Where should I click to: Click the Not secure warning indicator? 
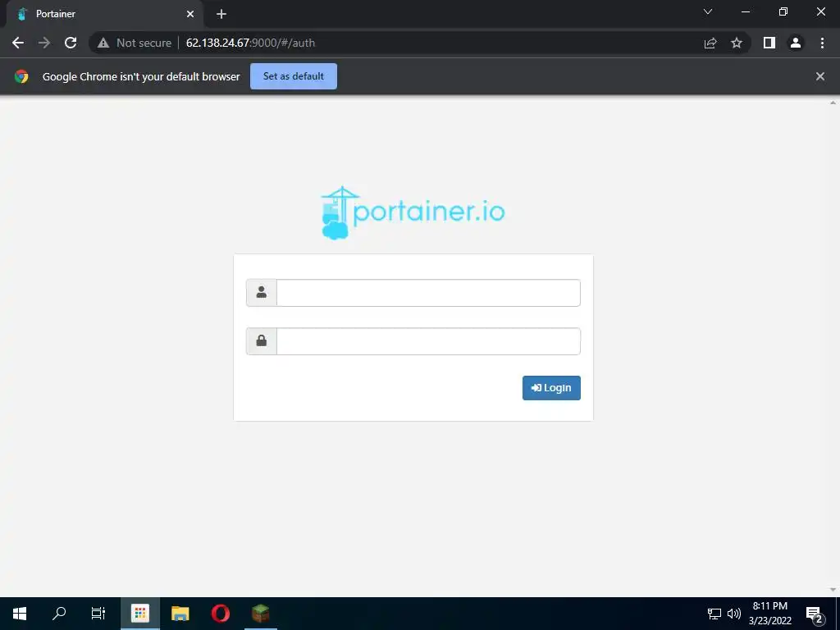[x=135, y=43]
